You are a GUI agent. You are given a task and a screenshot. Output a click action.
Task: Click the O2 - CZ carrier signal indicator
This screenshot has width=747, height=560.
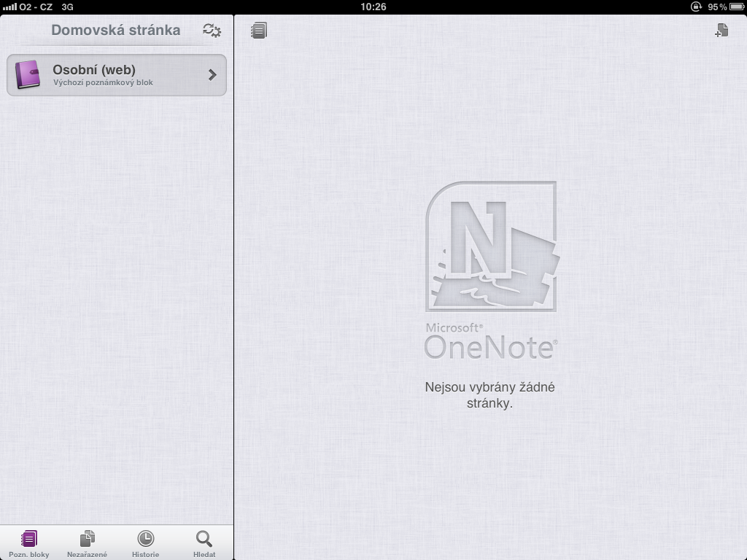pyautogui.click(x=28, y=7)
